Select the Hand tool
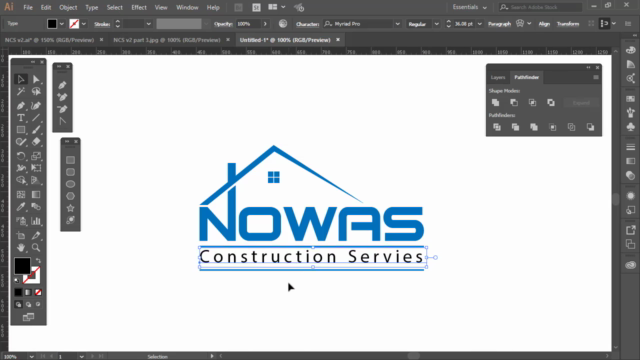This screenshot has width=640, height=360. click(x=21, y=248)
